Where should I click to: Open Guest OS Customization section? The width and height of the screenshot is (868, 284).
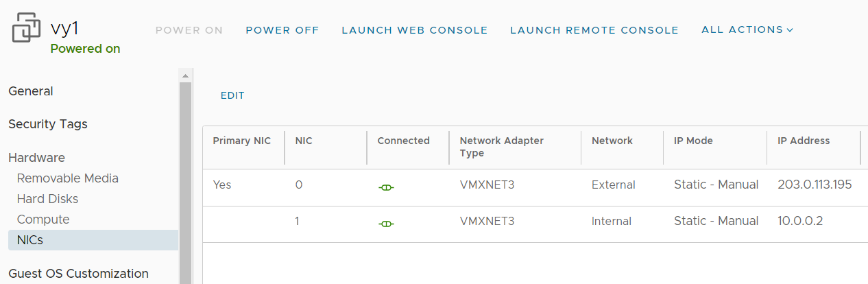[x=78, y=274]
